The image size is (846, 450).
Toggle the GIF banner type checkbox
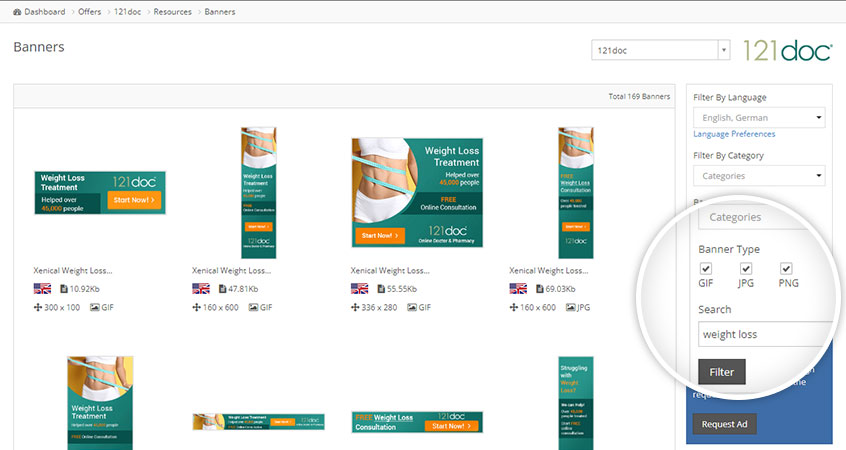[x=706, y=268]
